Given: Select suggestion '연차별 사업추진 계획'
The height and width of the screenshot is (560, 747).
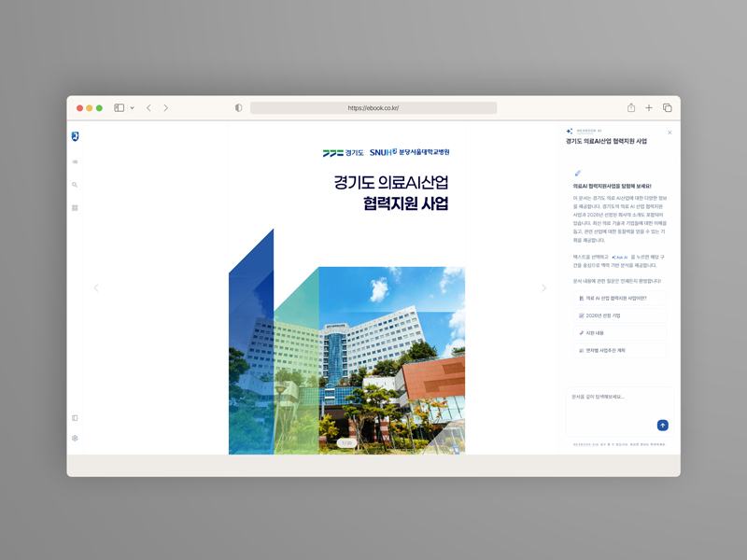Looking at the screenshot, I should point(620,351).
